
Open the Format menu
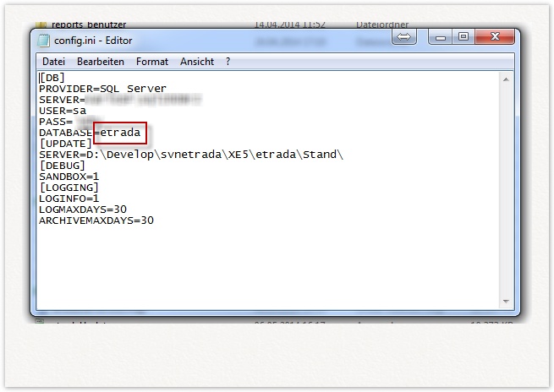click(152, 62)
